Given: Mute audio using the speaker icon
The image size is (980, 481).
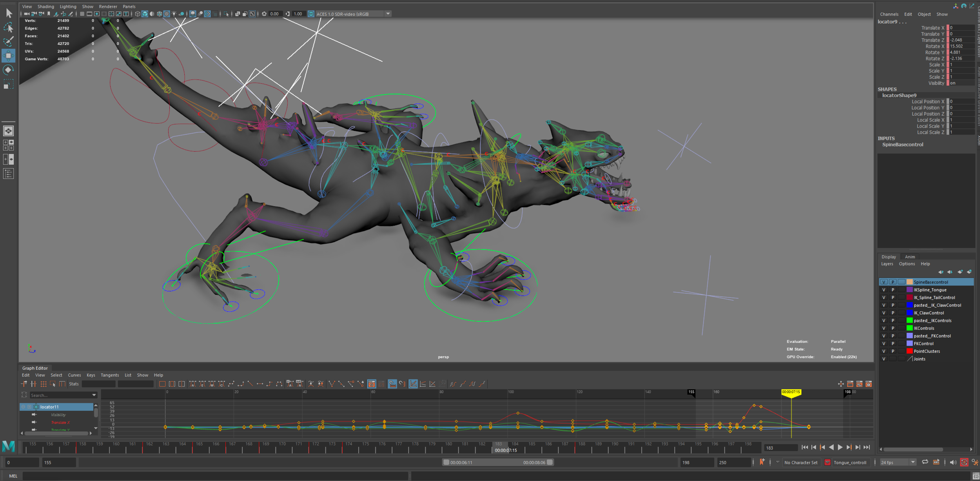Looking at the screenshot, I should 953,462.
